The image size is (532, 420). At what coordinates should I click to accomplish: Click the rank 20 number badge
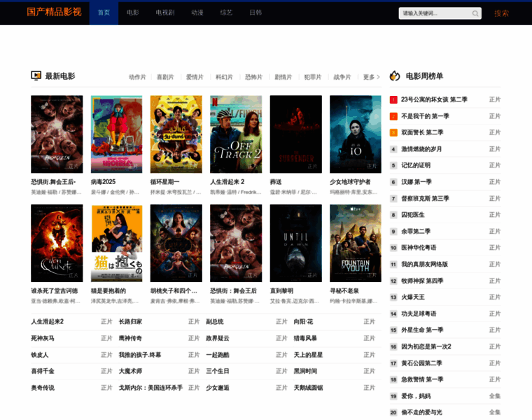(393, 412)
